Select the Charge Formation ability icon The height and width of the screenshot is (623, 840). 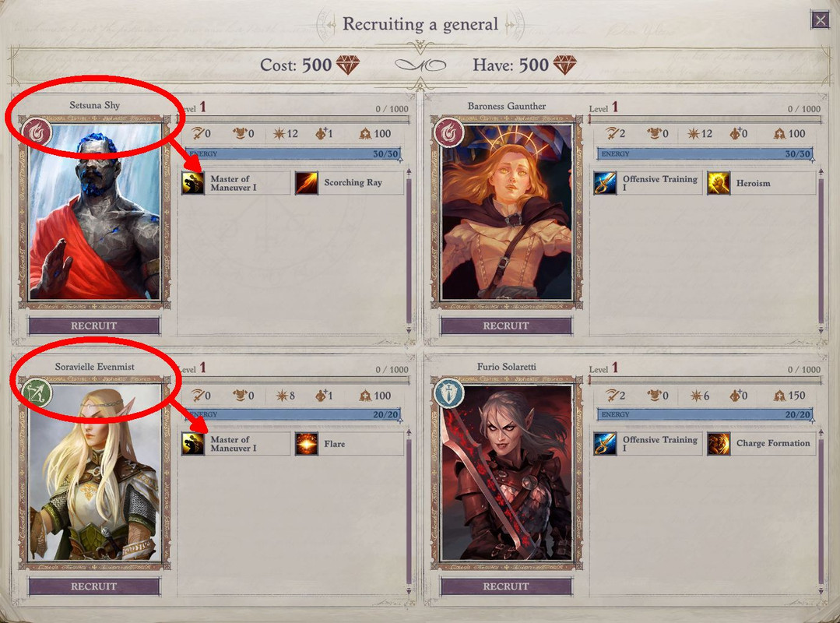[719, 444]
